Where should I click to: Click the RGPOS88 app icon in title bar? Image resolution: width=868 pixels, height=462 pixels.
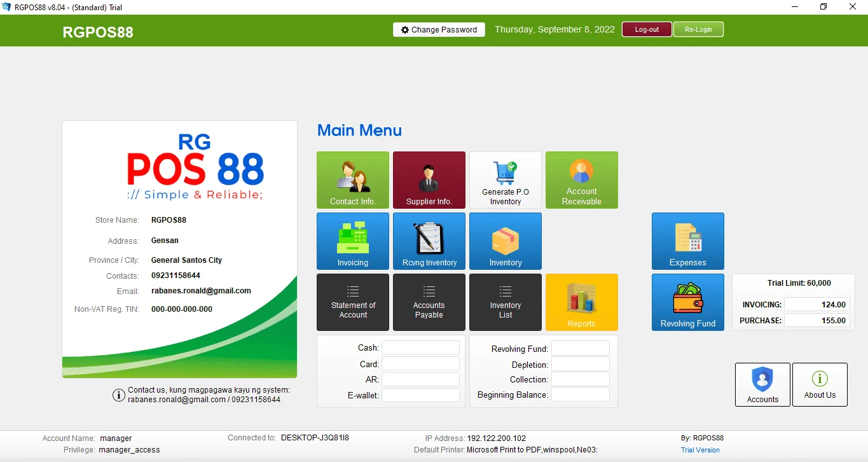point(7,7)
